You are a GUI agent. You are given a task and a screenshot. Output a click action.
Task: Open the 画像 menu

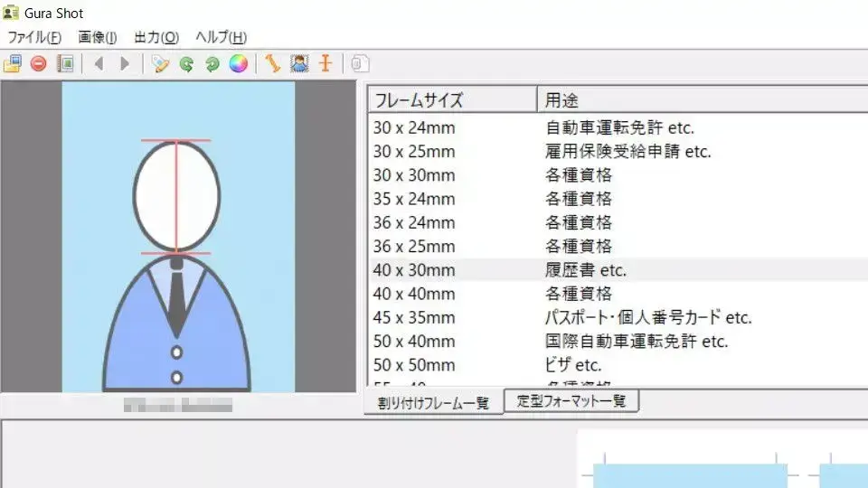(x=98, y=37)
